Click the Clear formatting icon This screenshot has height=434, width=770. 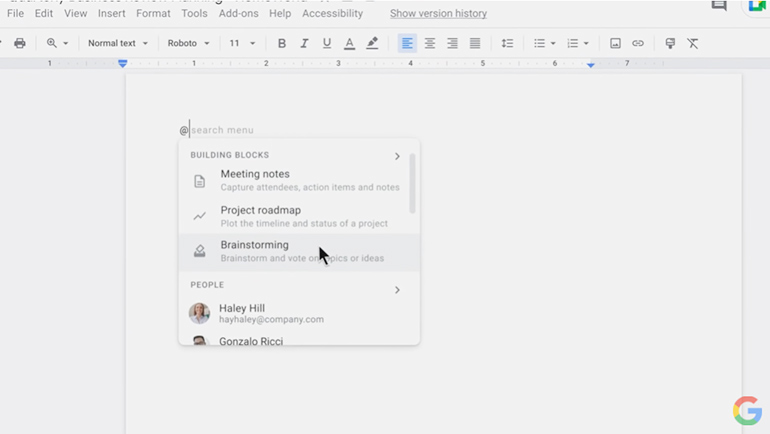[693, 43]
